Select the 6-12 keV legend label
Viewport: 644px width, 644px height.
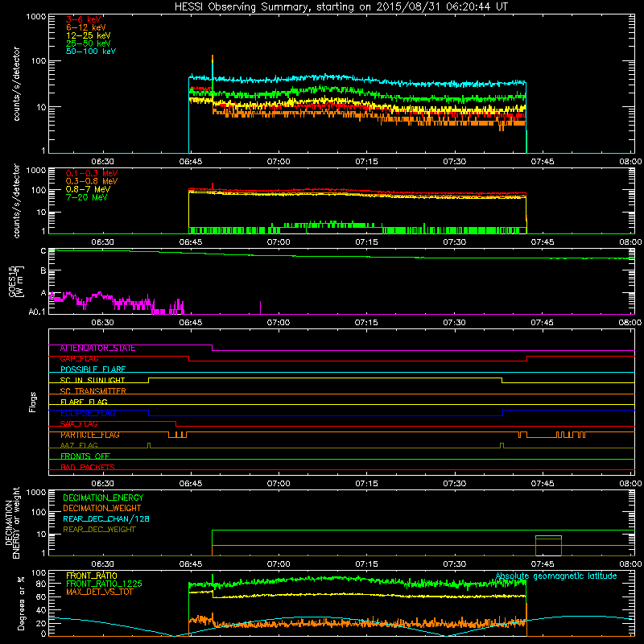86,27
